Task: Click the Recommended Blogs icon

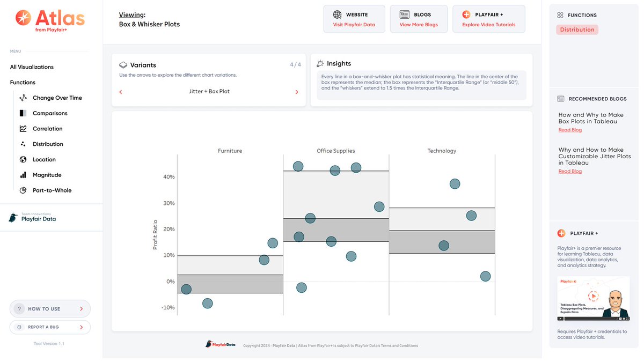Action: tap(561, 99)
